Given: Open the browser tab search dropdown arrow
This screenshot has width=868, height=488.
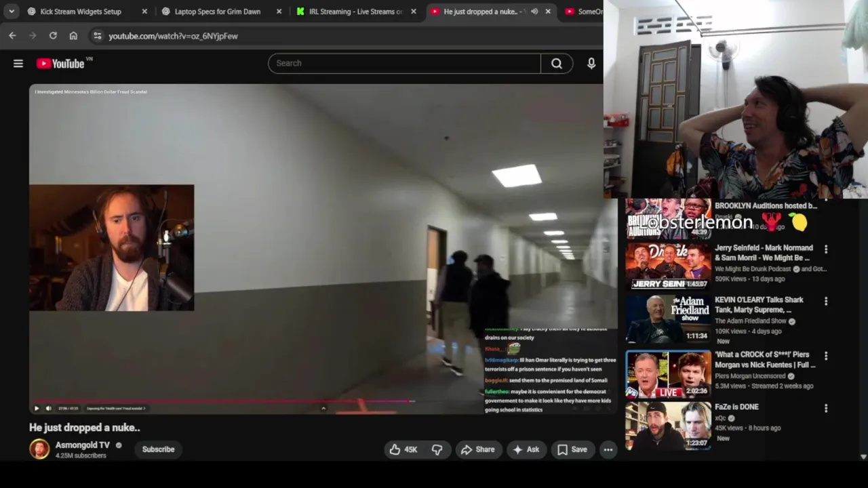Looking at the screenshot, I should pyautogui.click(x=12, y=12).
